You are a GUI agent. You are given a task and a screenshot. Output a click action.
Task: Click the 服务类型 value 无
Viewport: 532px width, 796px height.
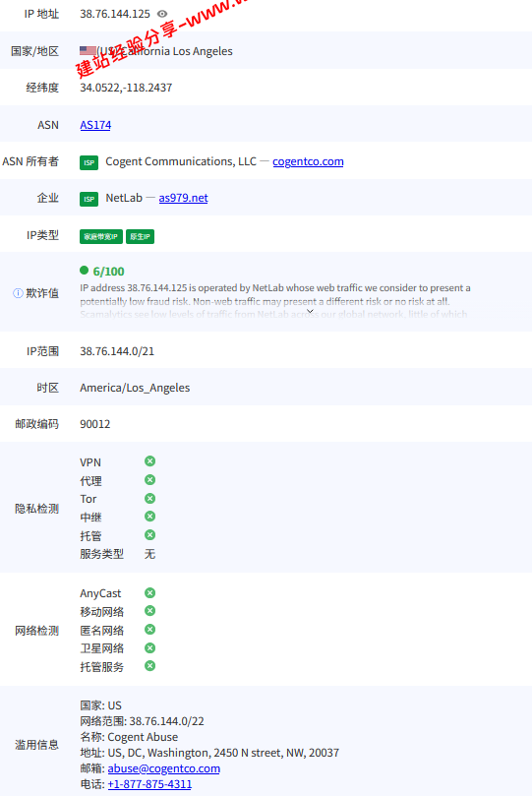149,554
